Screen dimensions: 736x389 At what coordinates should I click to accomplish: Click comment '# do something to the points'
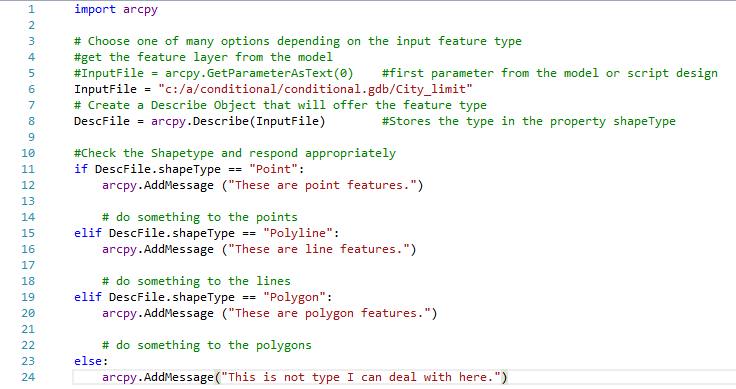click(x=200, y=217)
